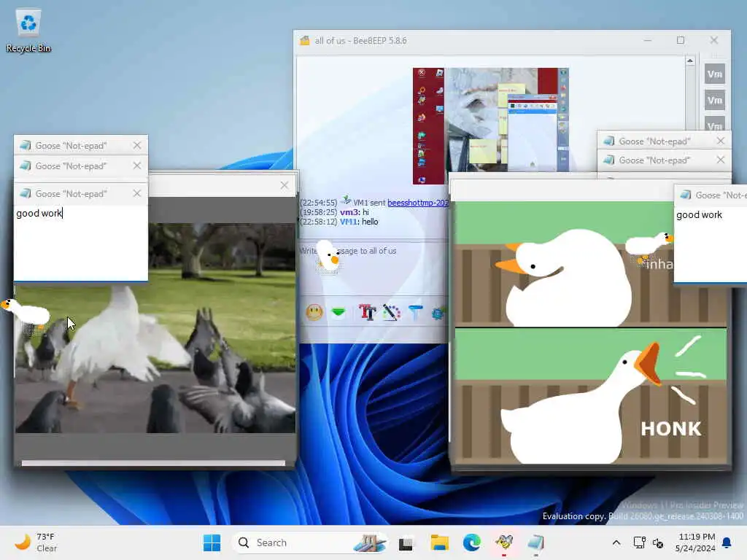
Task: Click the goose chasing pigeons photo
Action: coord(155,328)
